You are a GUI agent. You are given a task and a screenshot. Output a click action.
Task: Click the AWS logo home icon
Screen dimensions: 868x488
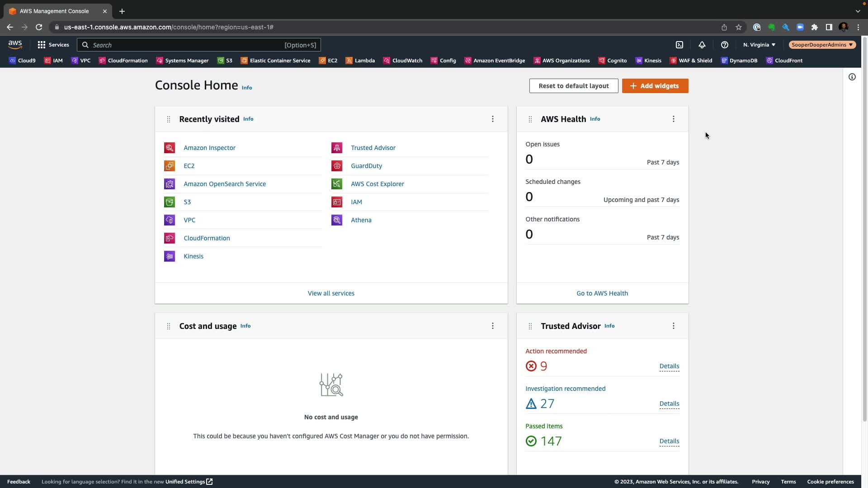15,44
